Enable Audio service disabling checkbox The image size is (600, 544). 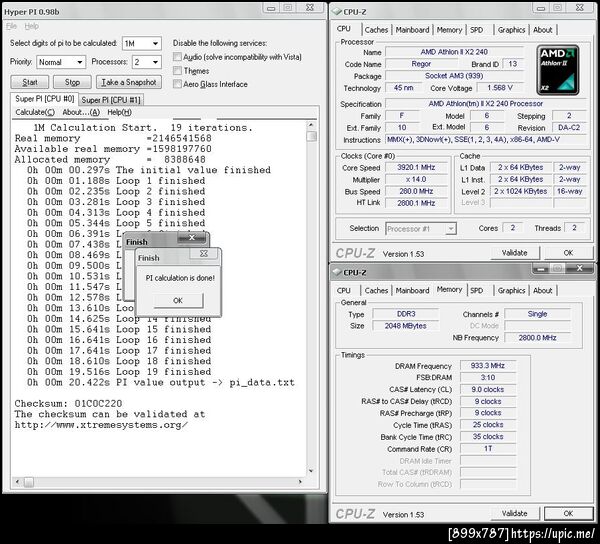[177, 57]
